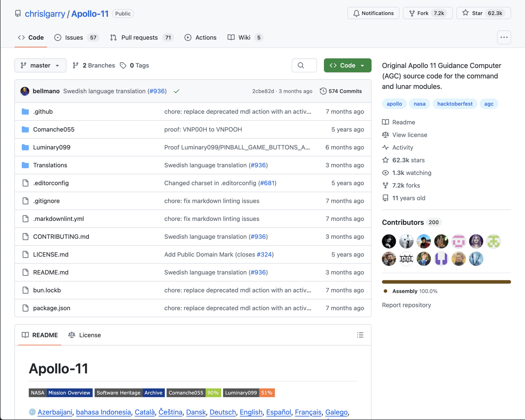The width and height of the screenshot is (525, 420).
Task: View 1.3k watching list
Action: [407, 173]
